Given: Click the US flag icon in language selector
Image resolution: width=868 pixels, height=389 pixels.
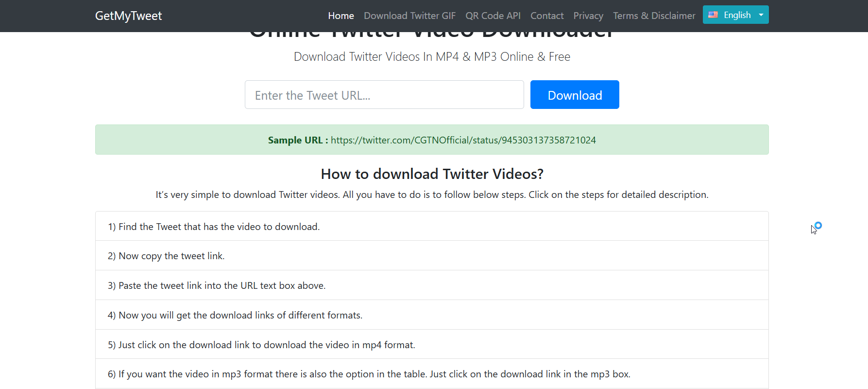Looking at the screenshot, I should 713,15.
